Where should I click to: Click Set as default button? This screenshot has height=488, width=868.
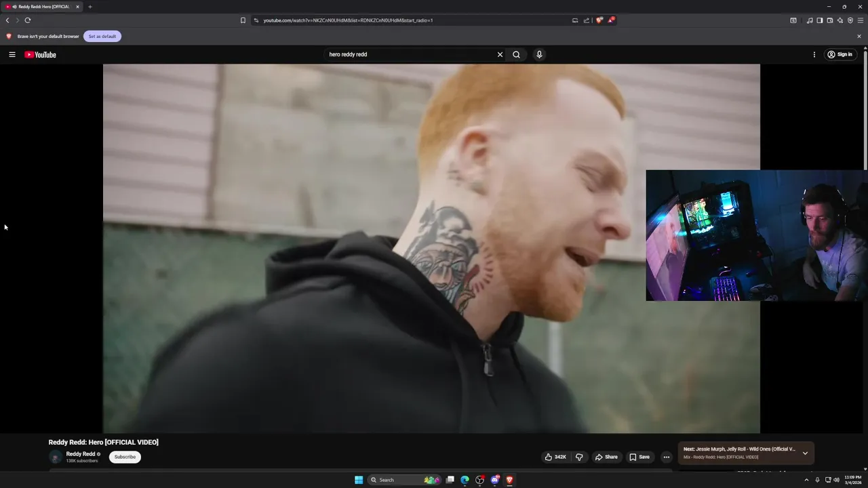102,36
